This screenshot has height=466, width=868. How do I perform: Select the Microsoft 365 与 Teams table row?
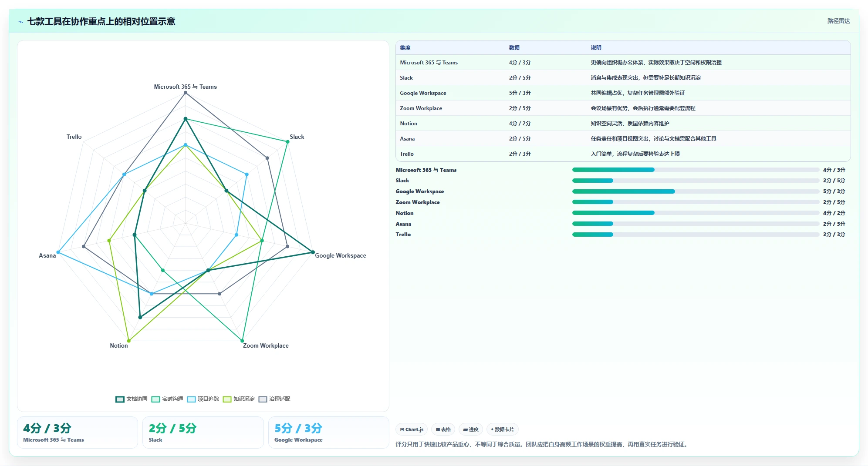pos(623,63)
